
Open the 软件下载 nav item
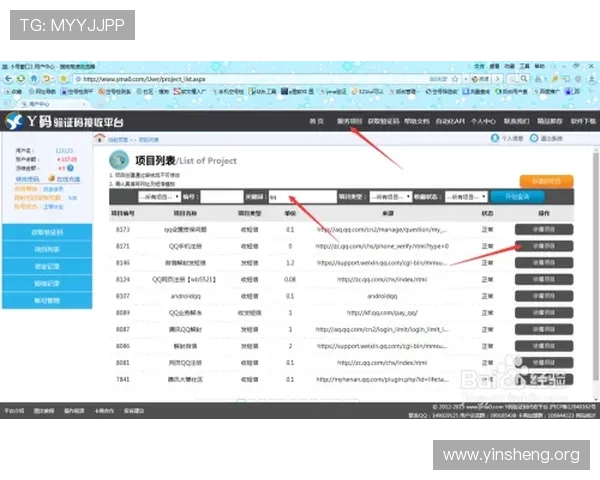(583, 121)
